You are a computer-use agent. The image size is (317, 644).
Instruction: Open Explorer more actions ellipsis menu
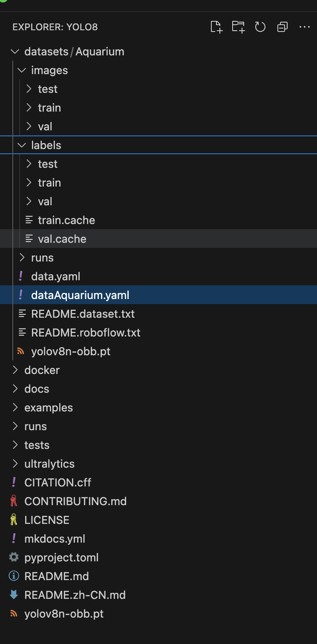[x=304, y=27]
